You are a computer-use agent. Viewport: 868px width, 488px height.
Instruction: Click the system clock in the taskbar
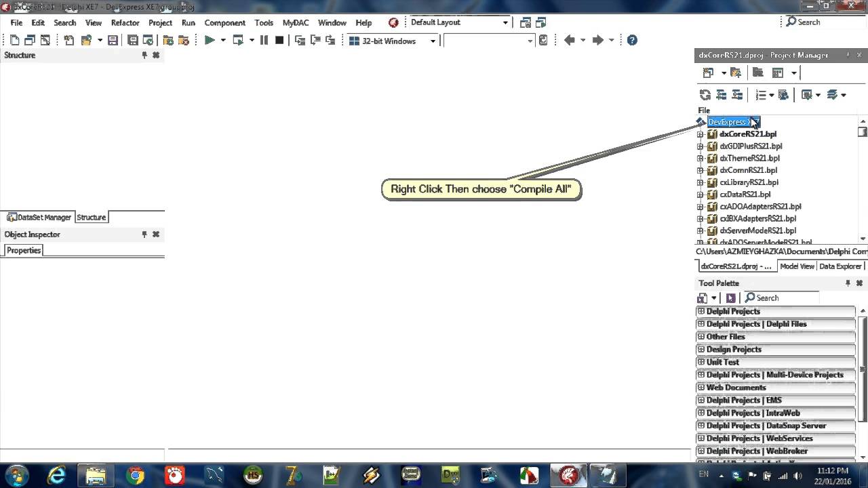[833, 476]
